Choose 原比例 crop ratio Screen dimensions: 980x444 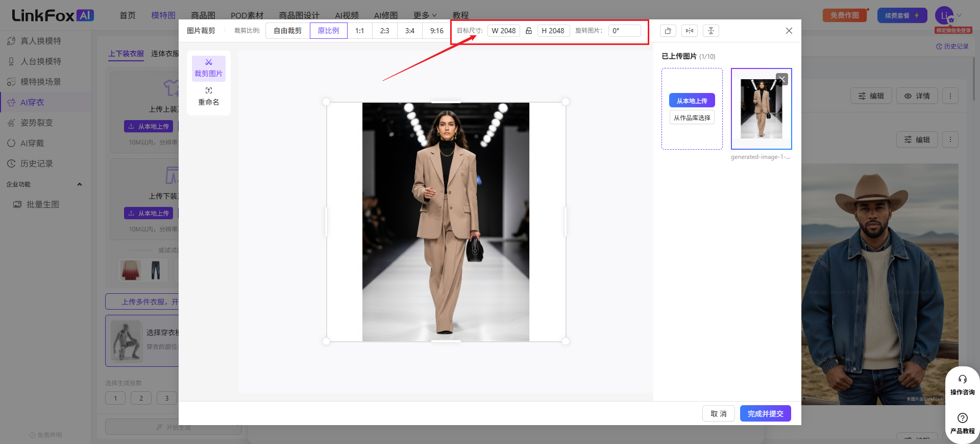point(328,31)
